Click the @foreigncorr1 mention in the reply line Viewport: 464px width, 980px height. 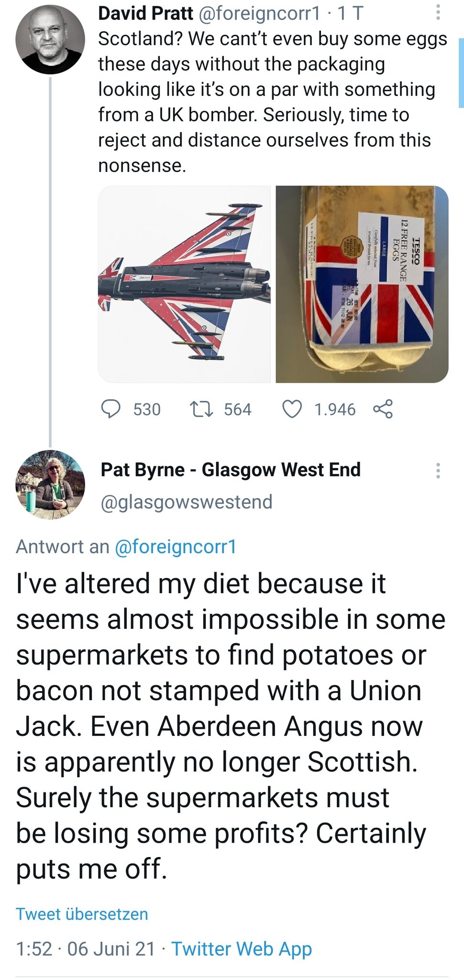click(x=176, y=546)
